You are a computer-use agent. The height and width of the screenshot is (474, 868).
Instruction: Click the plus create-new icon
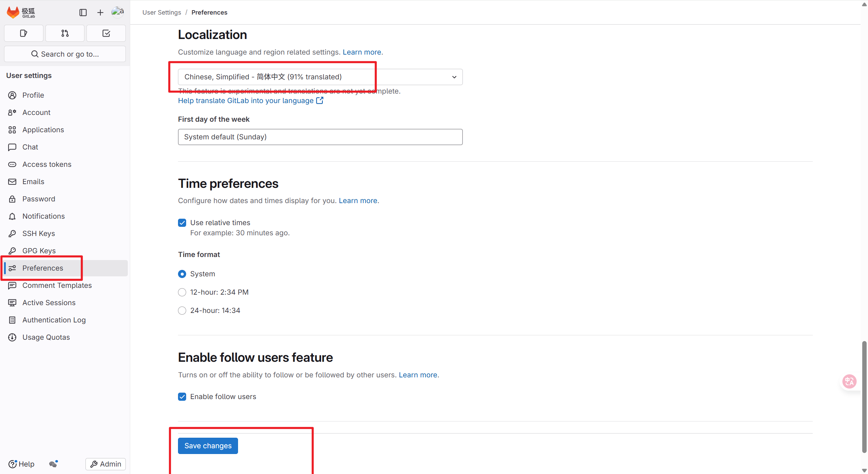(x=100, y=13)
